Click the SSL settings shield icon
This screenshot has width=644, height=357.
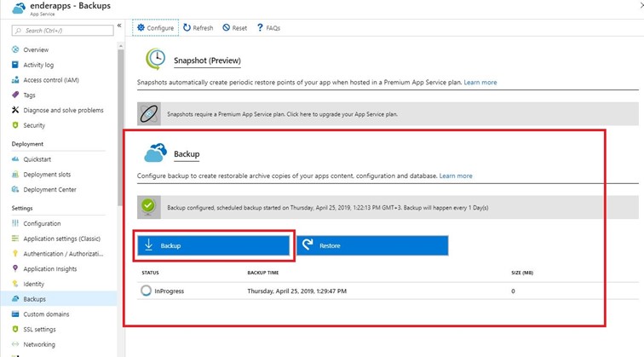tap(15, 329)
